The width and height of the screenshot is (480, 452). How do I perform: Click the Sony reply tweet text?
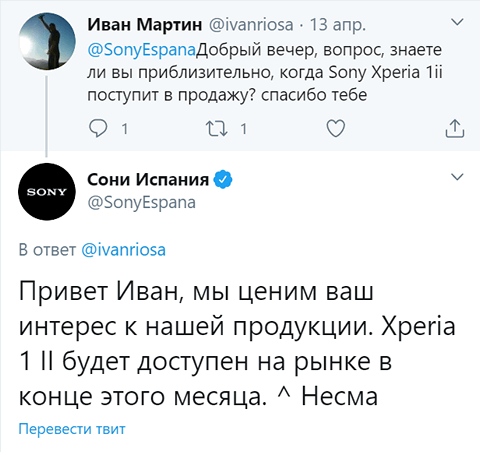point(237,343)
